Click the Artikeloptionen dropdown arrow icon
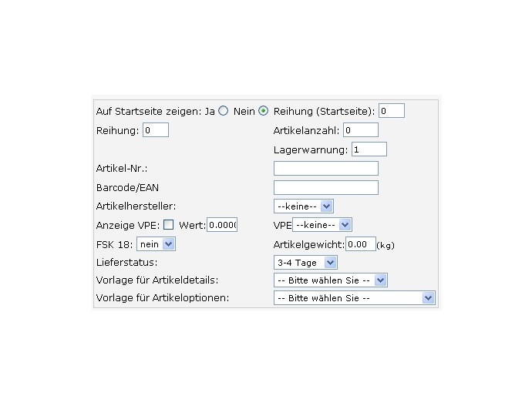 click(428, 298)
